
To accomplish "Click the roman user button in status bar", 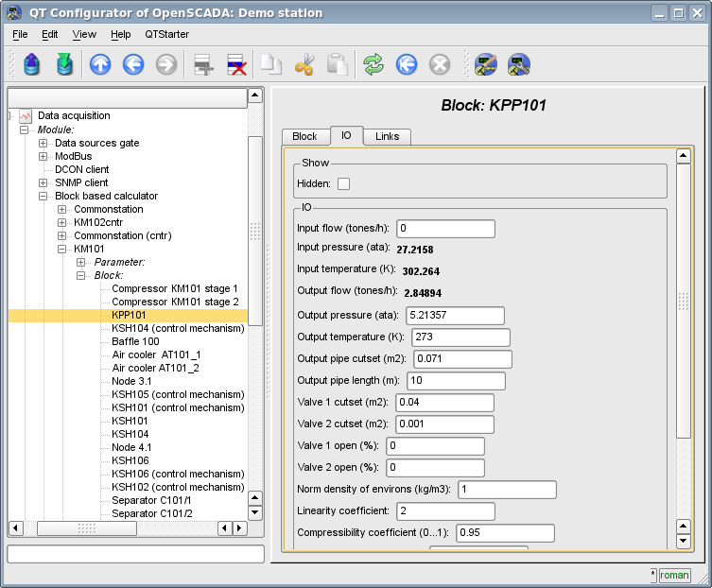I will point(674,575).
